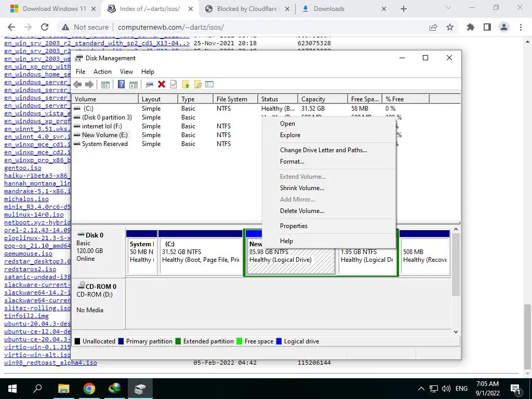Viewport: 532px width, 399px height.
Task: Sort by the Capacity column header
Action: click(323, 99)
